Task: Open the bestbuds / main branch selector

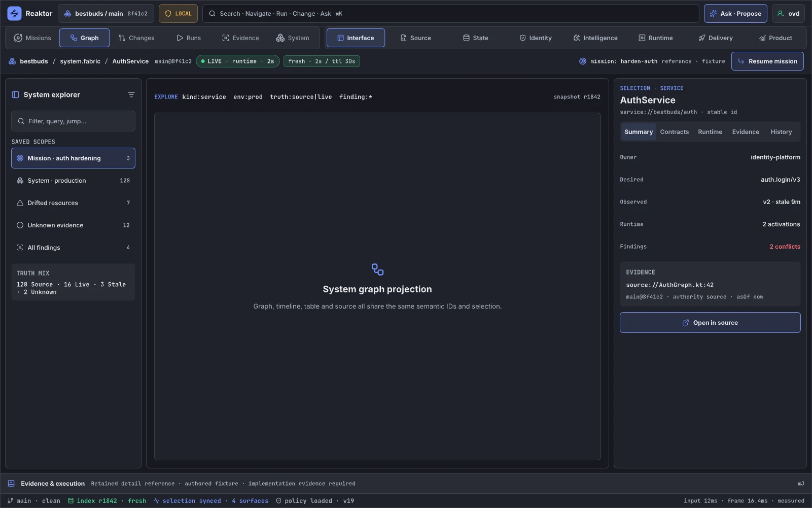Action: click(x=106, y=14)
